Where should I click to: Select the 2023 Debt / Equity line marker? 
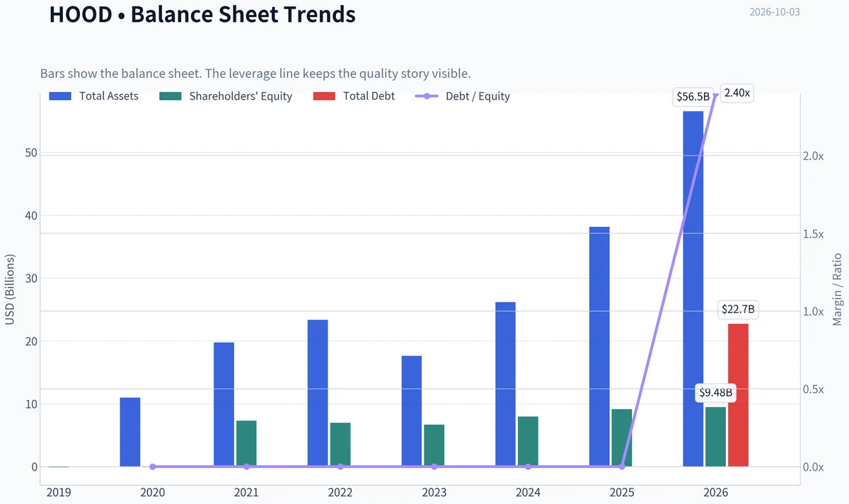(434, 467)
